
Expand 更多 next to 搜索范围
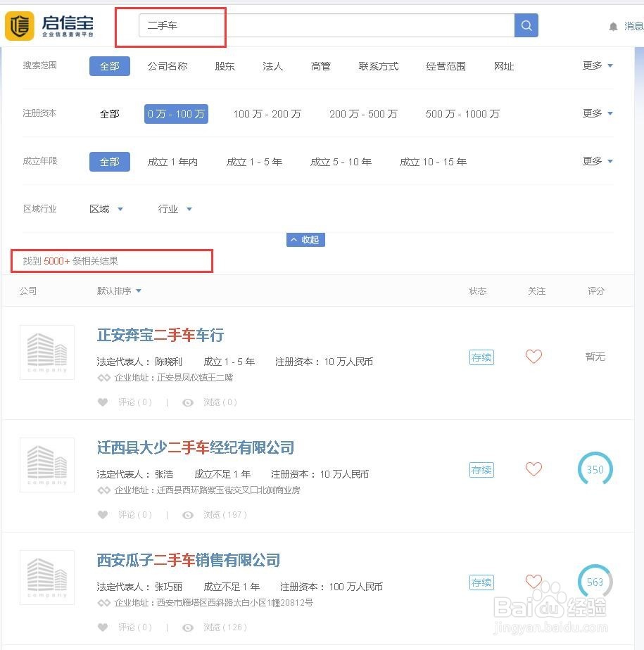pyautogui.click(x=593, y=65)
